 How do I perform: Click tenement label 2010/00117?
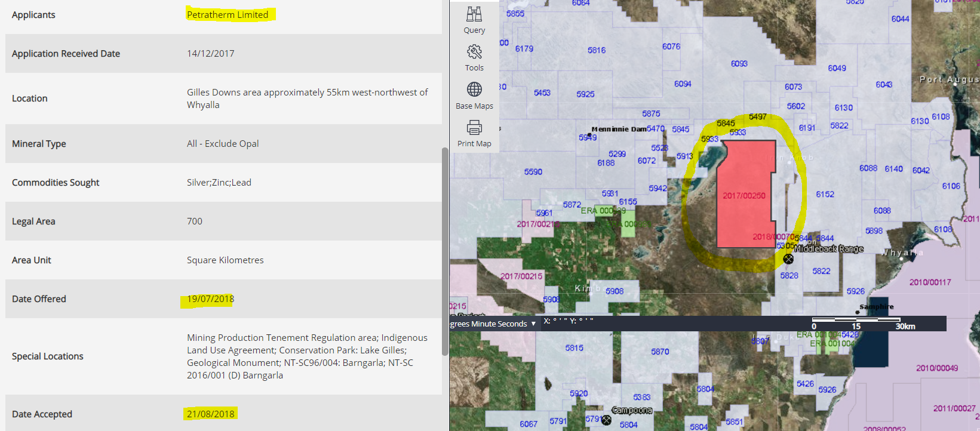tap(930, 282)
